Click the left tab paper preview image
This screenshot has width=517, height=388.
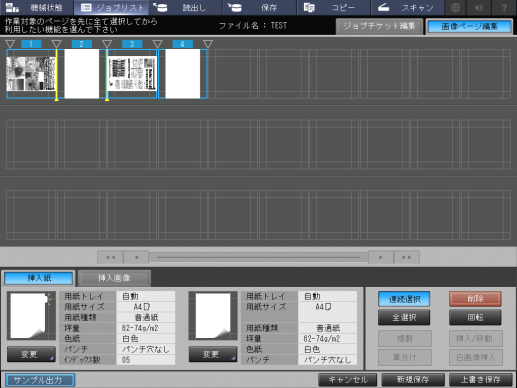coord(31,315)
